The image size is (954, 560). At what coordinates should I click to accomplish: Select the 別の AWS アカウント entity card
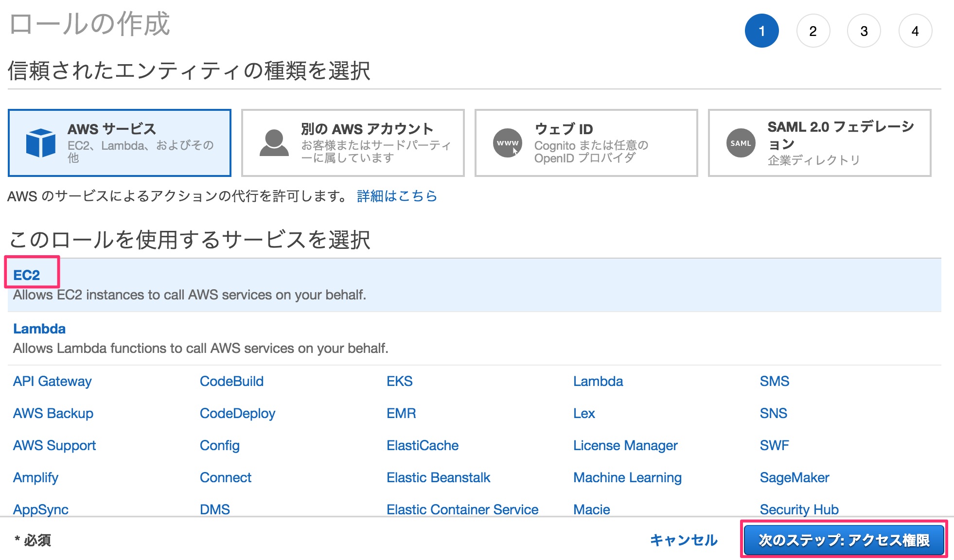coord(352,142)
